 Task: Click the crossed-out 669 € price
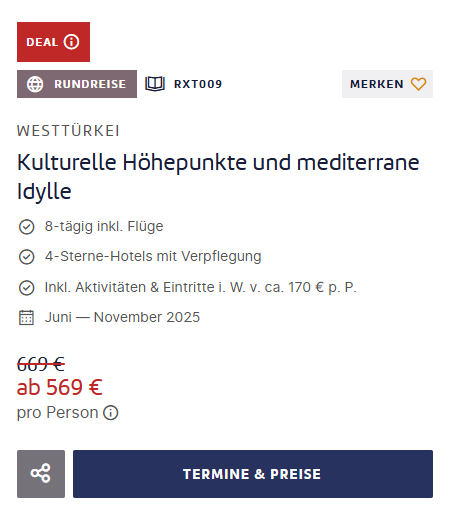click(41, 364)
